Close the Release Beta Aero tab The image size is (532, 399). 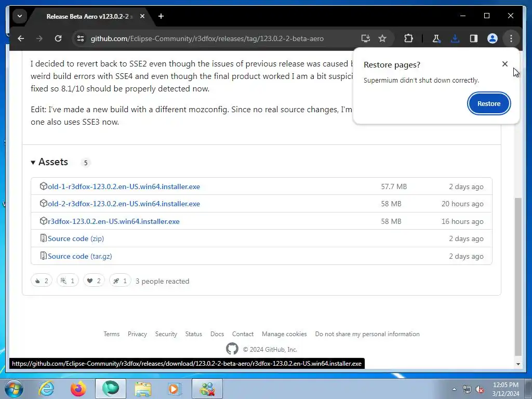(142, 16)
